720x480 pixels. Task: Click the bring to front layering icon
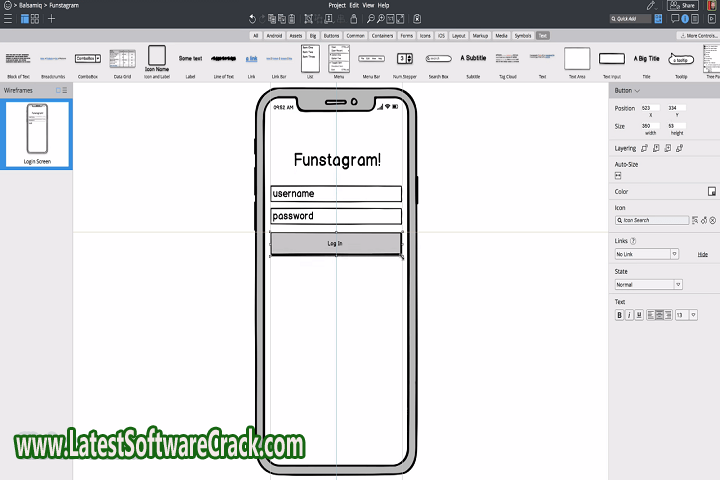[x=644, y=148]
